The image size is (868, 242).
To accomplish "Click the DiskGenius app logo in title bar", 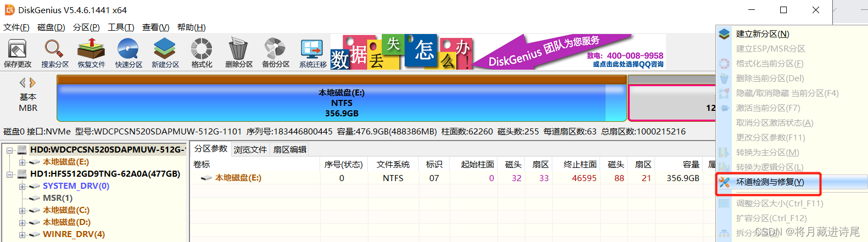I will pos(9,10).
